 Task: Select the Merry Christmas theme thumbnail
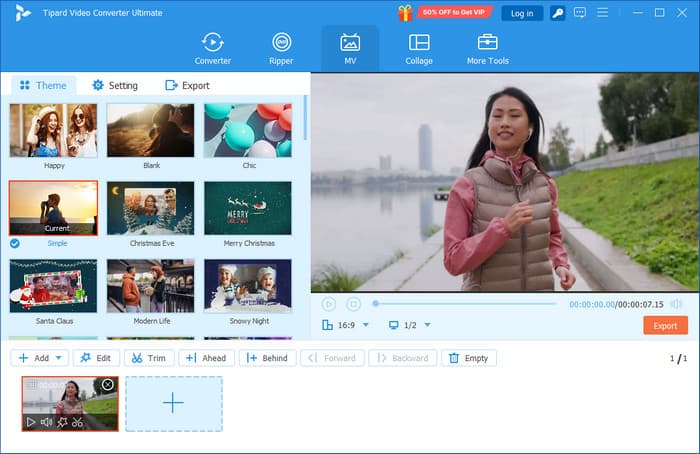[247, 208]
